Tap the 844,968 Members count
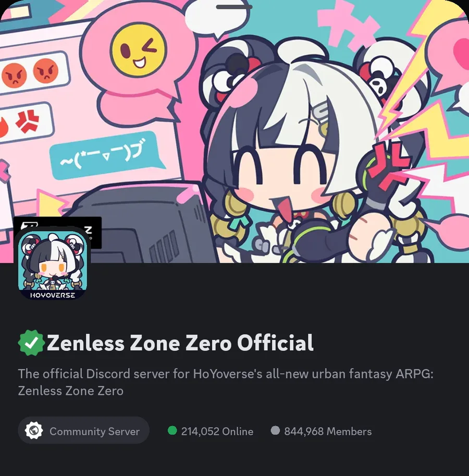The width and height of the screenshot is (469, 476). coord(328,431)
